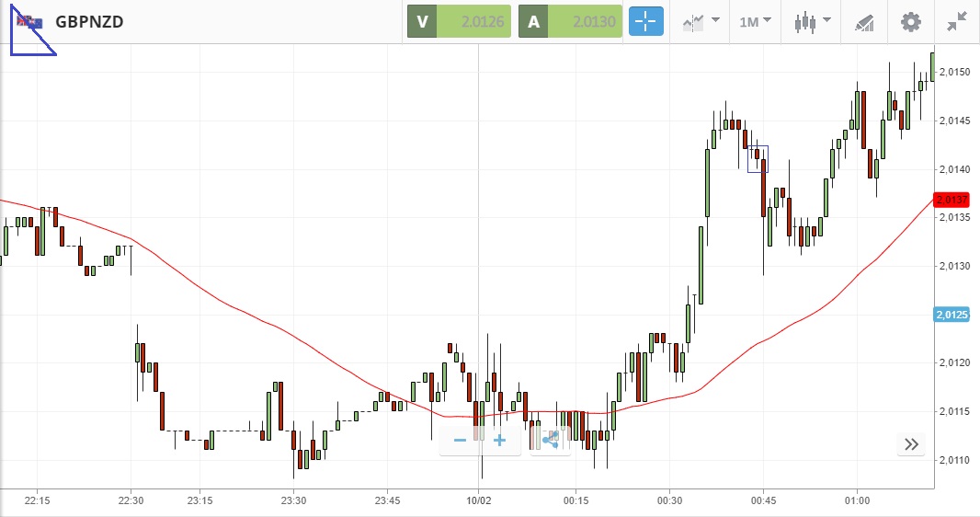Click the share chart icon
This screenshot has height=517, width=980.
(x=550, y=441)
